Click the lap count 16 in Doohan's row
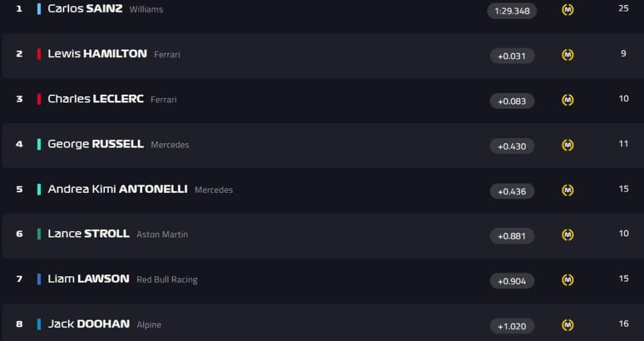Image resolution: width=644 pixels, height=341 pixels. [x=623, y=324]
